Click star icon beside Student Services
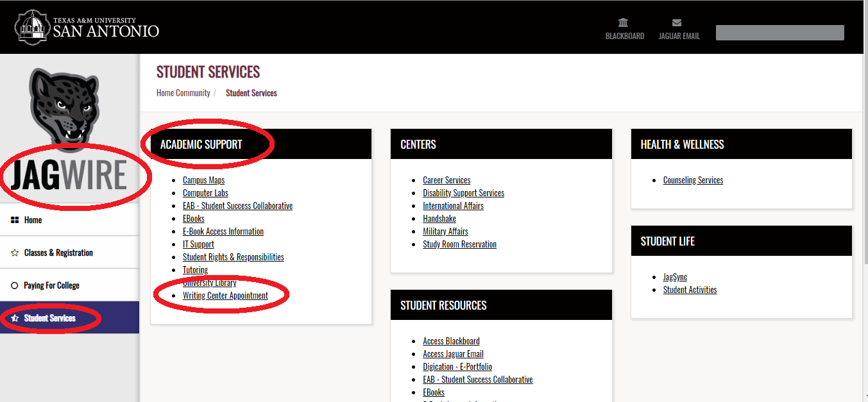868x402 pixels. 15,318
